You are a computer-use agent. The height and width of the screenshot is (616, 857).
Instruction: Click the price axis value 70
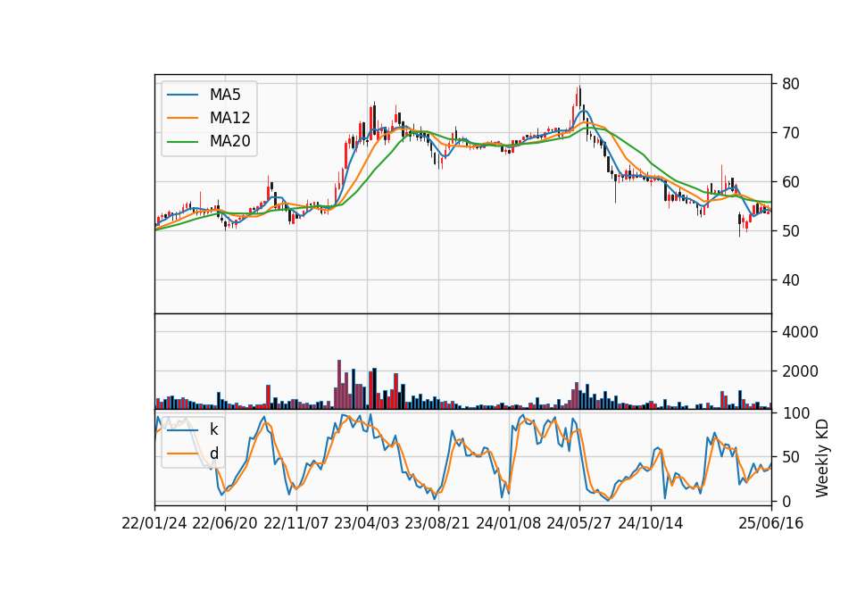(x=790, y=133)
